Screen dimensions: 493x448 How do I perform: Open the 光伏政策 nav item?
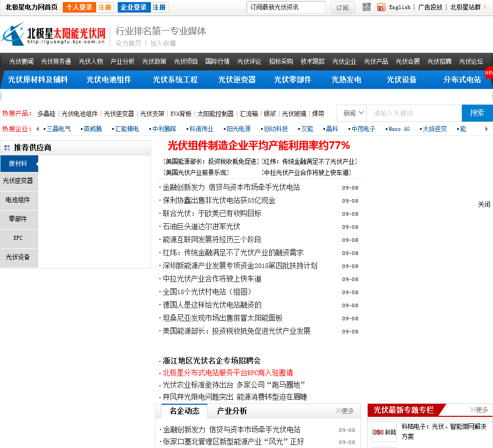(154, 61)
